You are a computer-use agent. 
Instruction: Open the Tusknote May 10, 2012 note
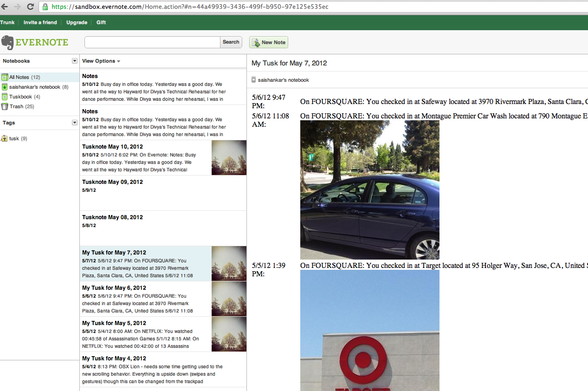(163, 158)
